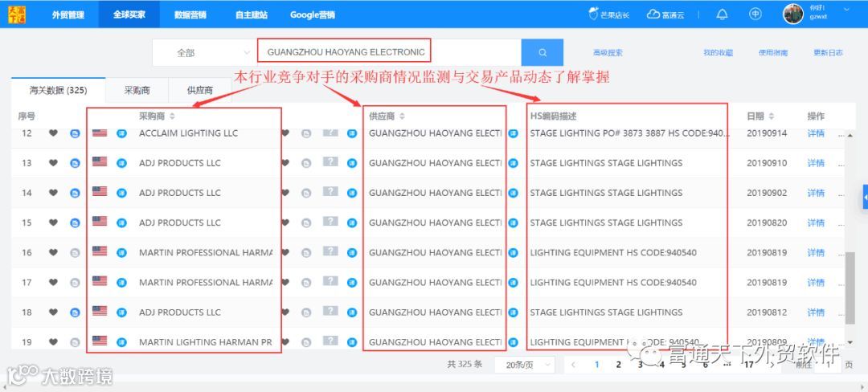Click the blue document icon beside number 13
The height and width of the screenshot is (392, 868).
(x=75, y=163)
